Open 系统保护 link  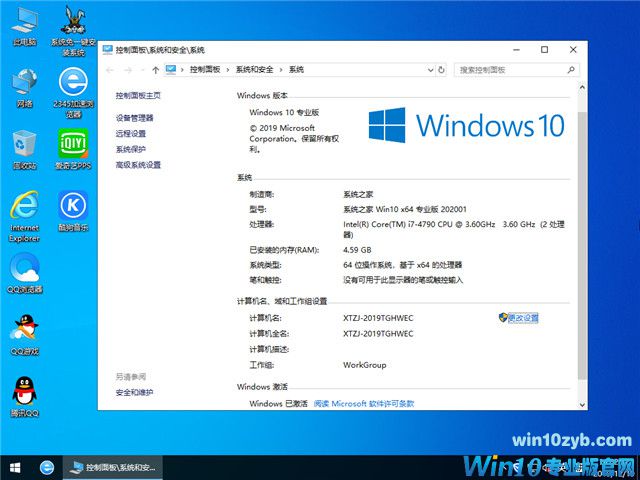tap(131, 149)
